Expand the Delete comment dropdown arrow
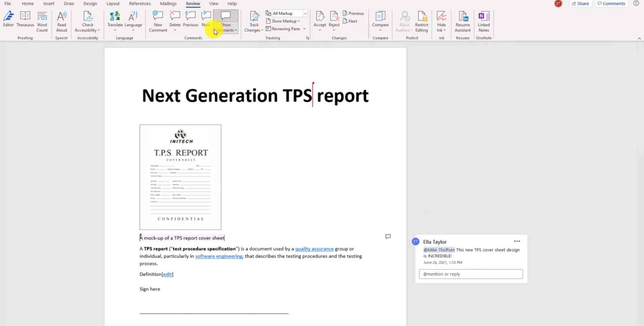The height and width of the screenshot is (326, 644). point(175,30)
